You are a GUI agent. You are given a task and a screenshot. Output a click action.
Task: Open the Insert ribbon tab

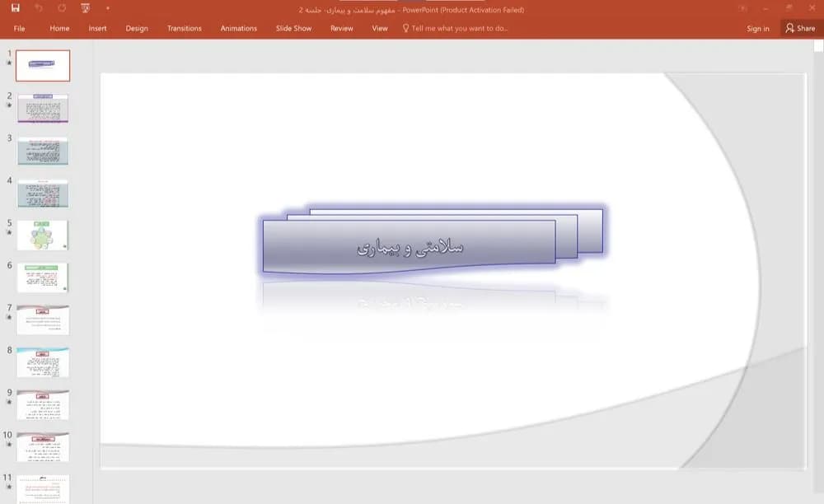[97, 28]
